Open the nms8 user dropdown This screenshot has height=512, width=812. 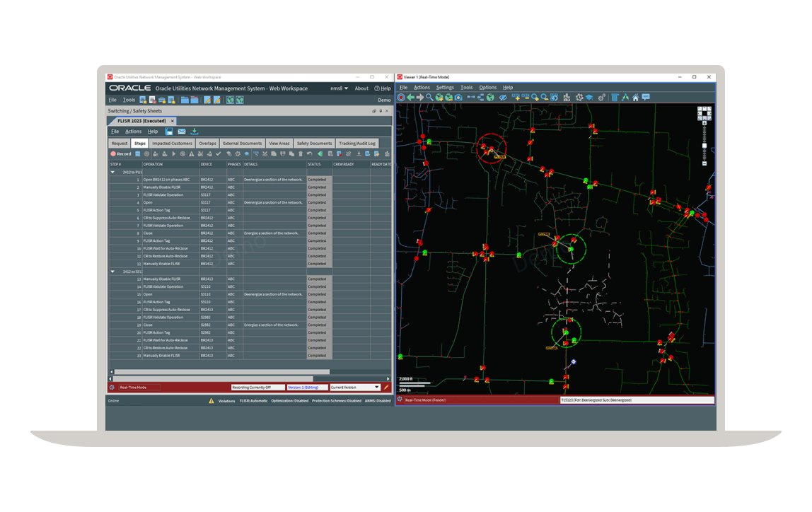click(340, 88)
